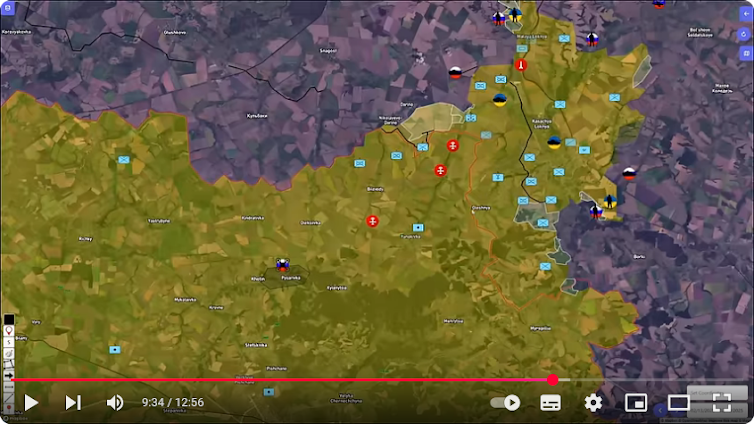This screenshot has height=424, width=754.
Task: Click the 9:34 / 12:56 time display
Action: pyautogui.click(x=173, y=402)
